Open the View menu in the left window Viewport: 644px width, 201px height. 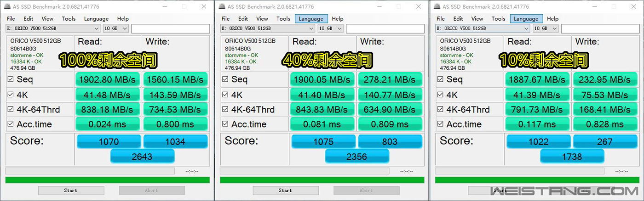47,19
